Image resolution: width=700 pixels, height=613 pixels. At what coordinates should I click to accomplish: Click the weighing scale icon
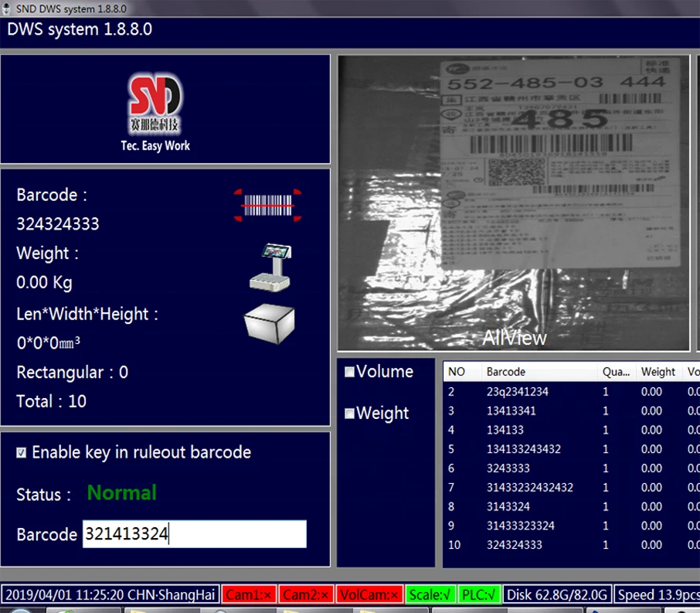coord(270,267)
